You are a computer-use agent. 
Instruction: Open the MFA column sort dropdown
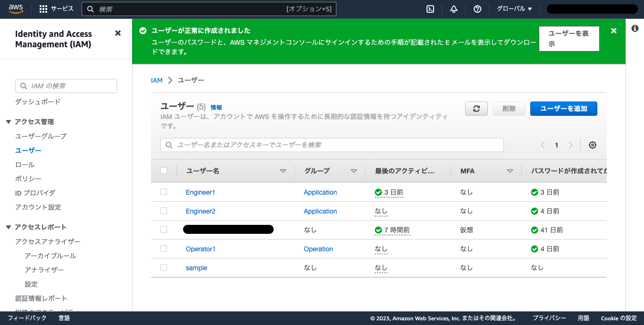point(509,171)
